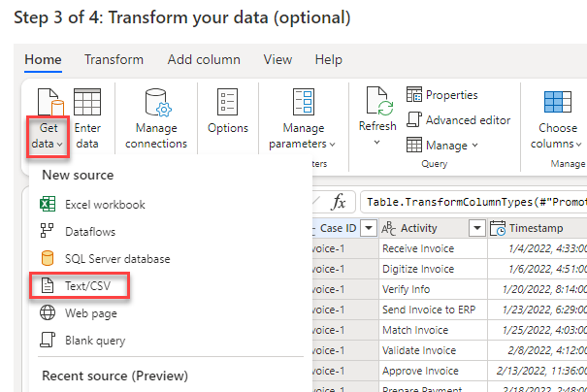Screen dimensions: 587x392
Task: Click the Digitize Invoice cell
Action: click(x=433, y=269)
